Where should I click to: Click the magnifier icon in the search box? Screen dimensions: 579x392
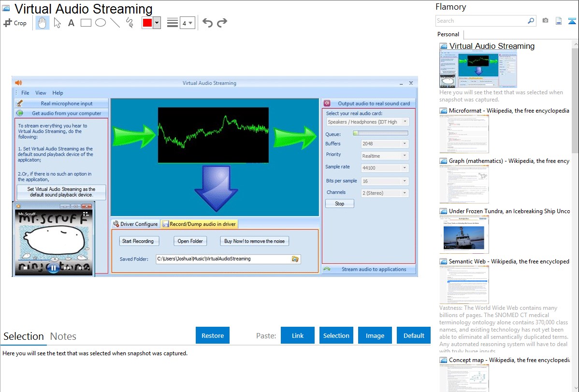point(531,21)
